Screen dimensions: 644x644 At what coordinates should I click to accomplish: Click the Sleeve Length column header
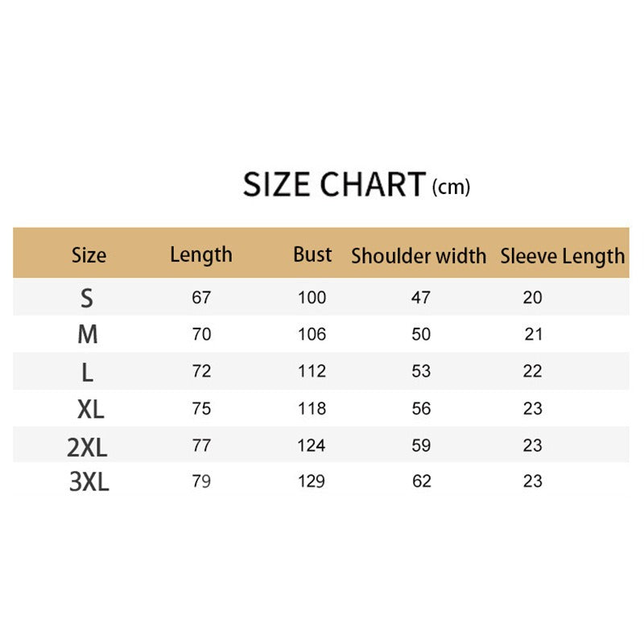(x=563, y=256)
